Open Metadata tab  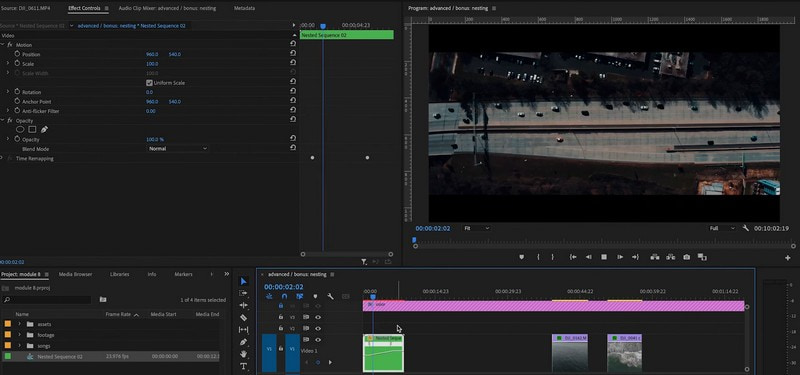click(244, 8)
